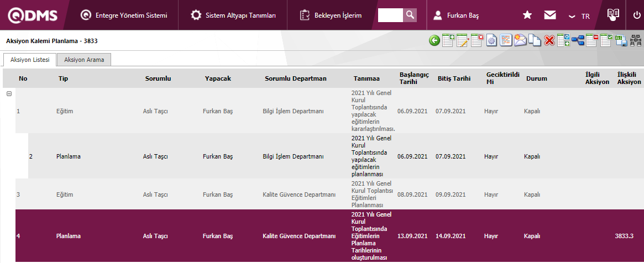The image size is (644, 263).
Task: Open the Sistem Altyapı Tanımları menu
Action: coord(233,15)
